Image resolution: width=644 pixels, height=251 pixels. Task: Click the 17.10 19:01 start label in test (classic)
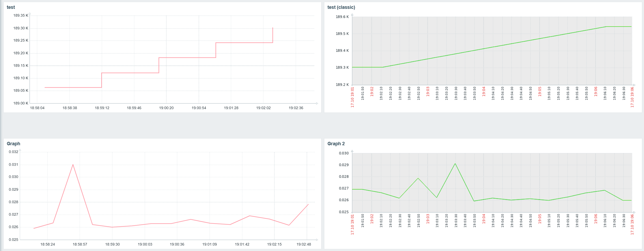tap(352, 97)
